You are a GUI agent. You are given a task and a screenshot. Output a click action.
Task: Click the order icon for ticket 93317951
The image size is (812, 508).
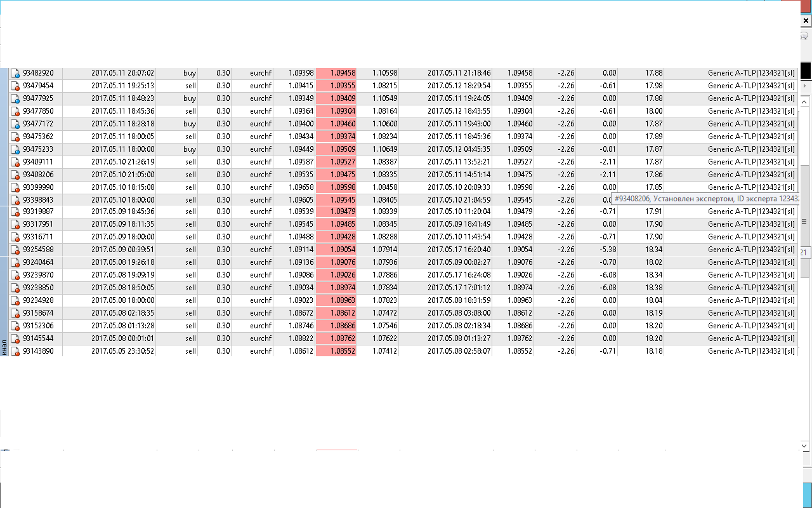(15, 224)
